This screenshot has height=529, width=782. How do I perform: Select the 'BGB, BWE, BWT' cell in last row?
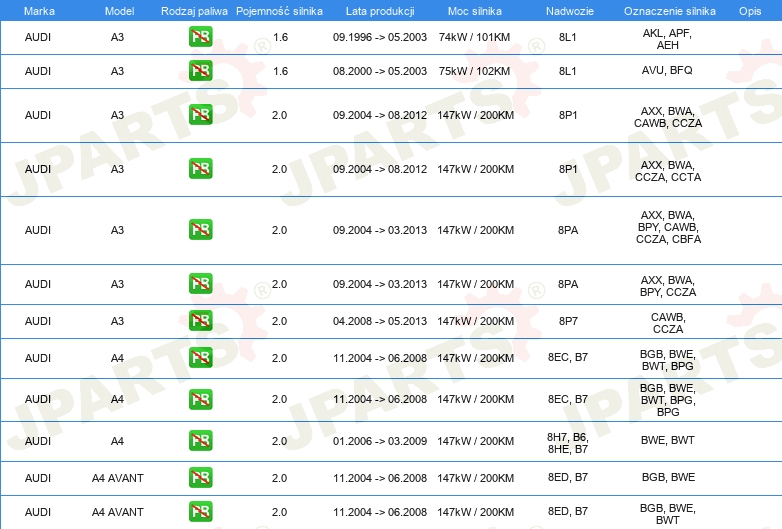click(668, 514)
